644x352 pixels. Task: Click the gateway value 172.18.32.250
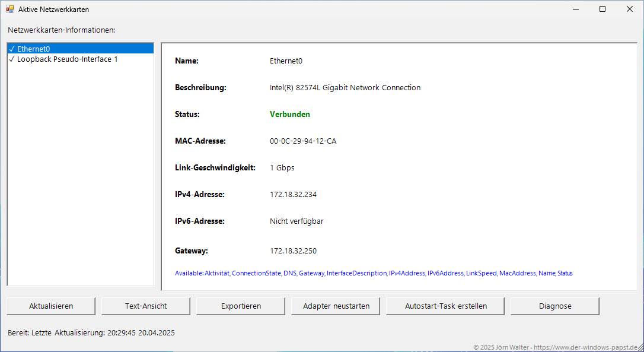[293, 251]
